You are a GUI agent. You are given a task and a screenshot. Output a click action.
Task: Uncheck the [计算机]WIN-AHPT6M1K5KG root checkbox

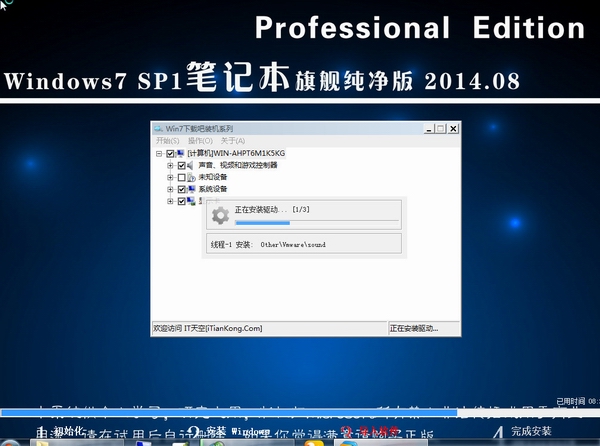(170, 153)
